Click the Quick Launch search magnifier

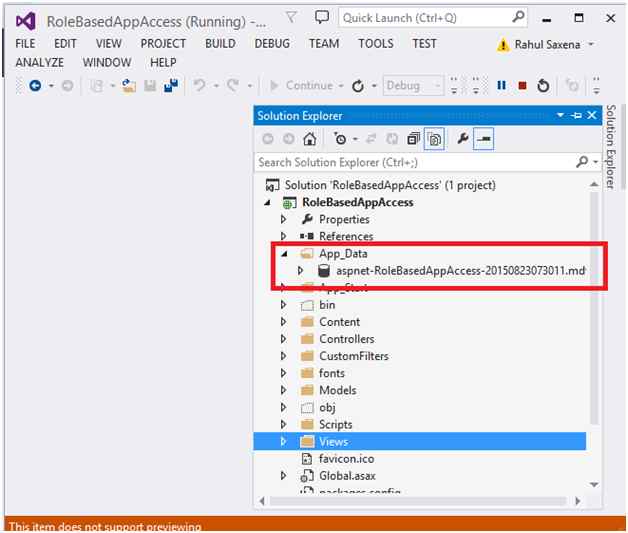pyautogui.click(x=518, y=17)
